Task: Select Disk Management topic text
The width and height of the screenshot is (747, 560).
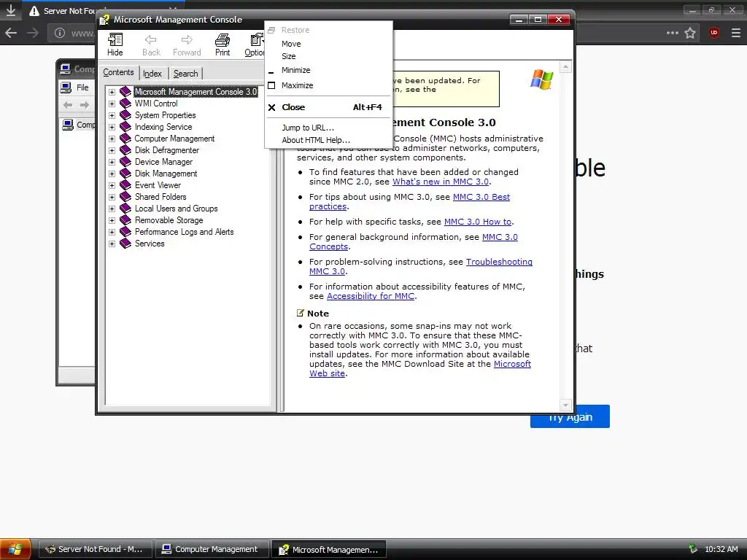Action: (x=166, y=174)
